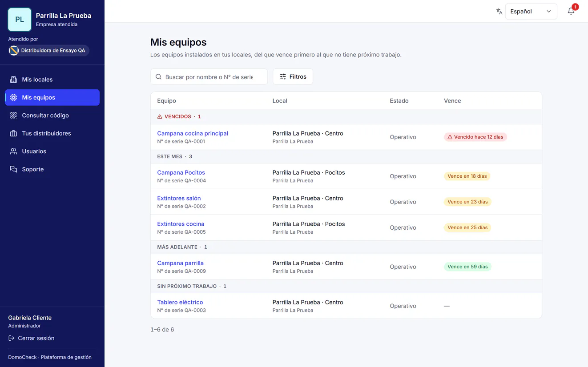Click the Distribuidora de Ensayo QA logo
The width and height of the screenshot is (588, 367).
click(x=14, y=51)
